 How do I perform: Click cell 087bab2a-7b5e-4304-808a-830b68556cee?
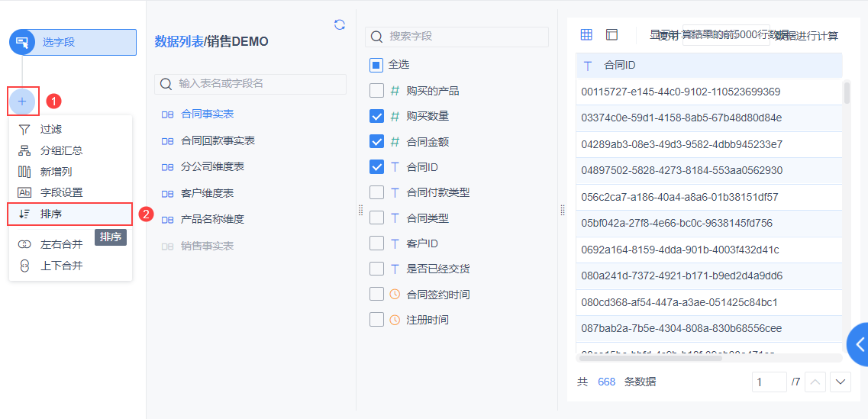click(x=709, y=328)
